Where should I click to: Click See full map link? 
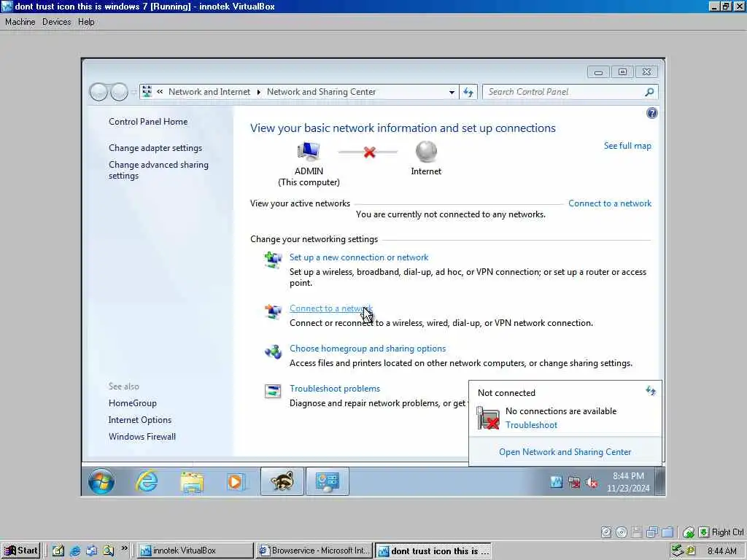tap(627, 146)
